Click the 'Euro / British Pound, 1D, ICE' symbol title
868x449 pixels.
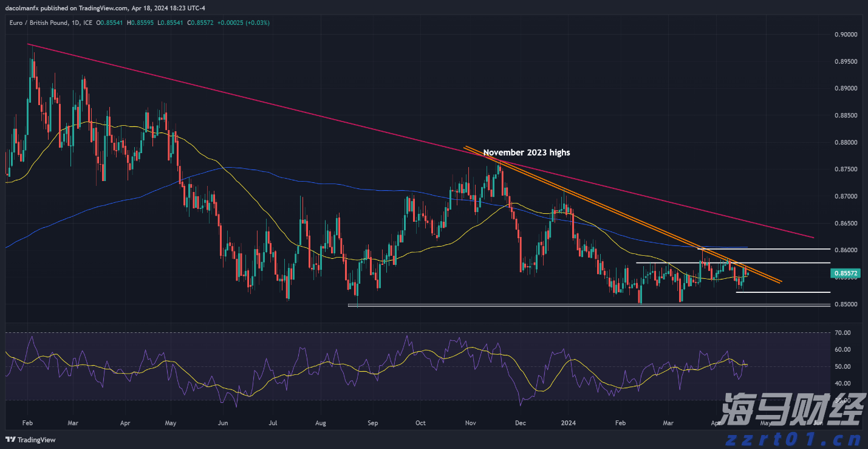(50, 22)
